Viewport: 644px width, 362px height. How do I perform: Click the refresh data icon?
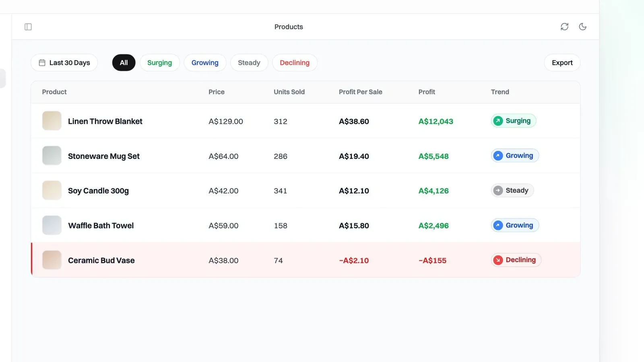tap(564, 27)
